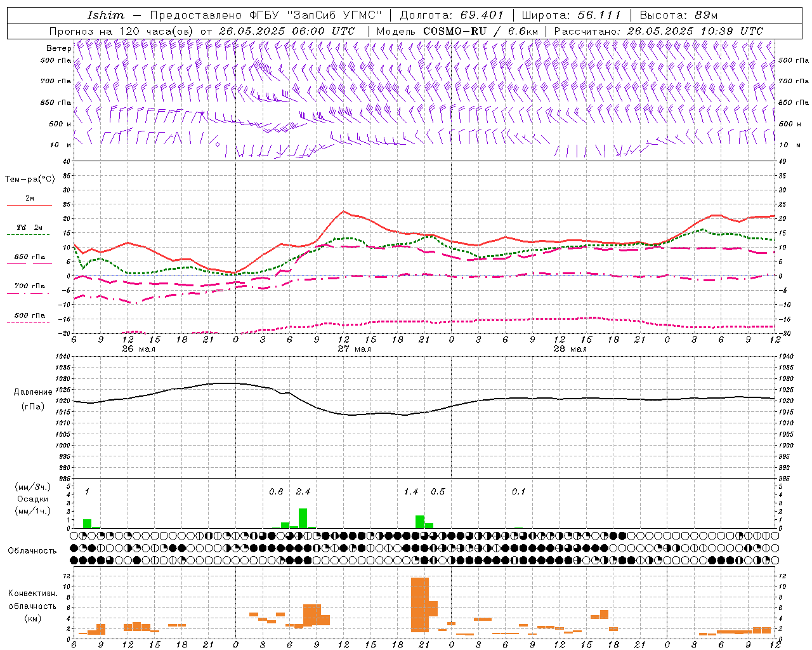Click the precipitation value '0.1'
812x650 pixels.
(x=519, y=491)
